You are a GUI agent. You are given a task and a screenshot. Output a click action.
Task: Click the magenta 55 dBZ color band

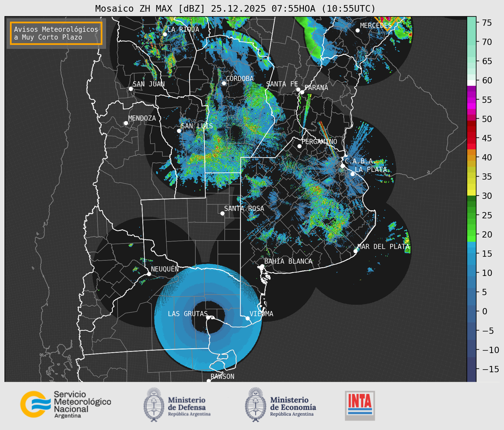pos(471,100)
